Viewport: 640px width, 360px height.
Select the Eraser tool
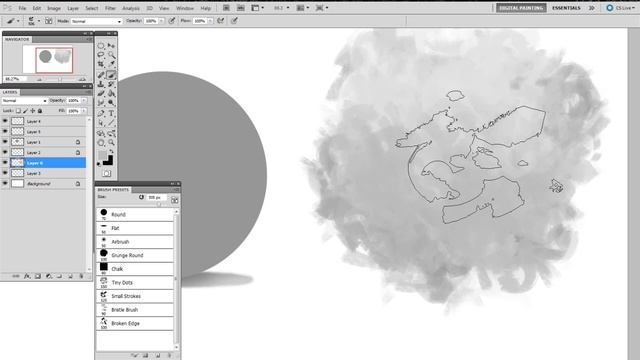(x=101, y=93)
